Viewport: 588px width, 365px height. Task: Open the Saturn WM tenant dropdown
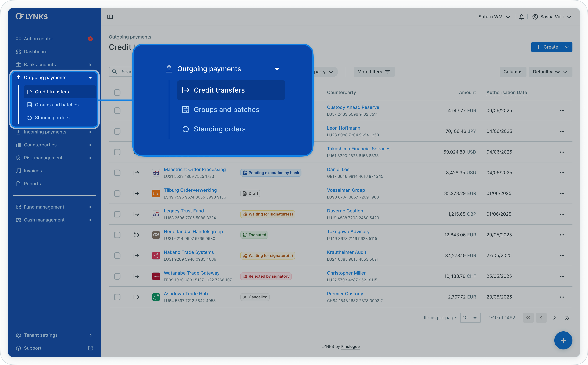click(x=494, y=17)
